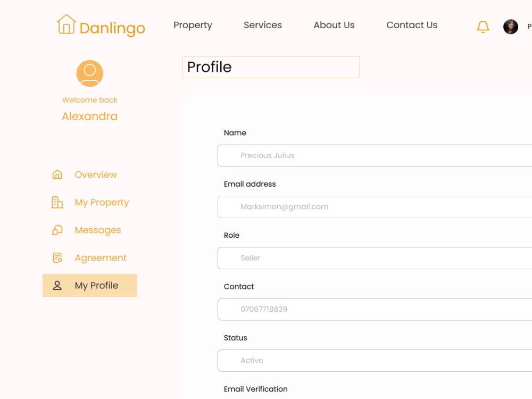Select Overview in the sidebar
The width and height of the screenshot is (532, 399).
[x=96, y=174]
